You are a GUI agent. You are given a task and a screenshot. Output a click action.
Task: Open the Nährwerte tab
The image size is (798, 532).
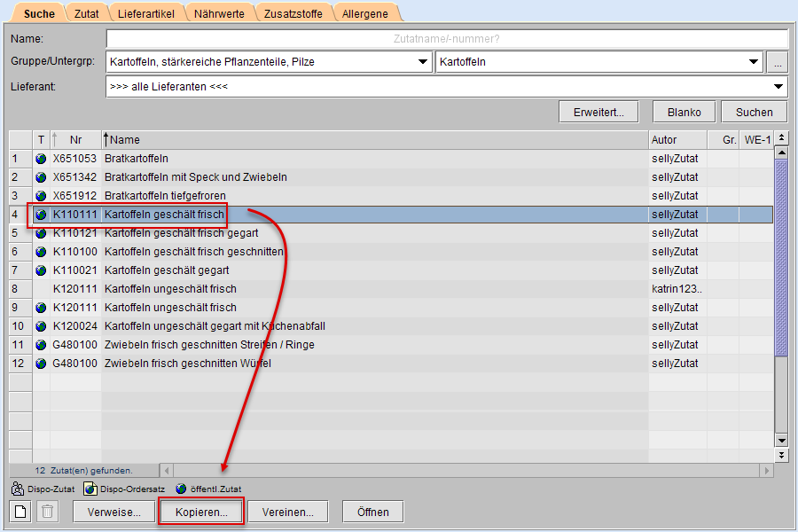[x=219, y=14]
